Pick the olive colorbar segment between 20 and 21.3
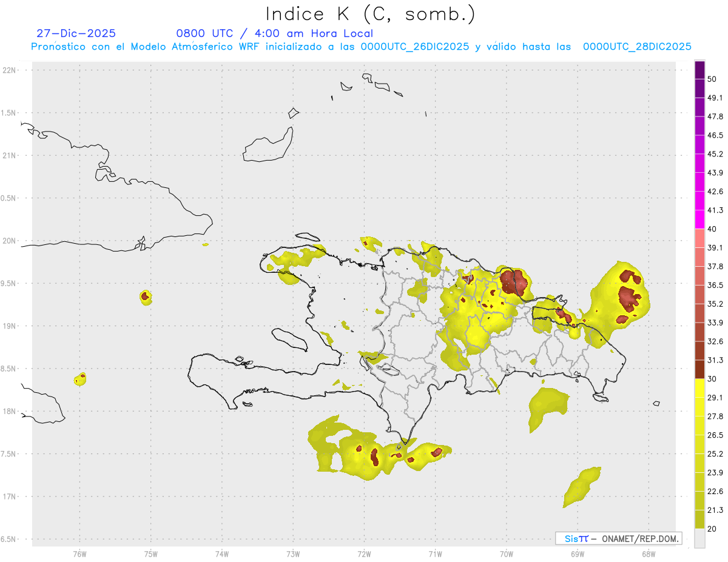 pos(700,519)
